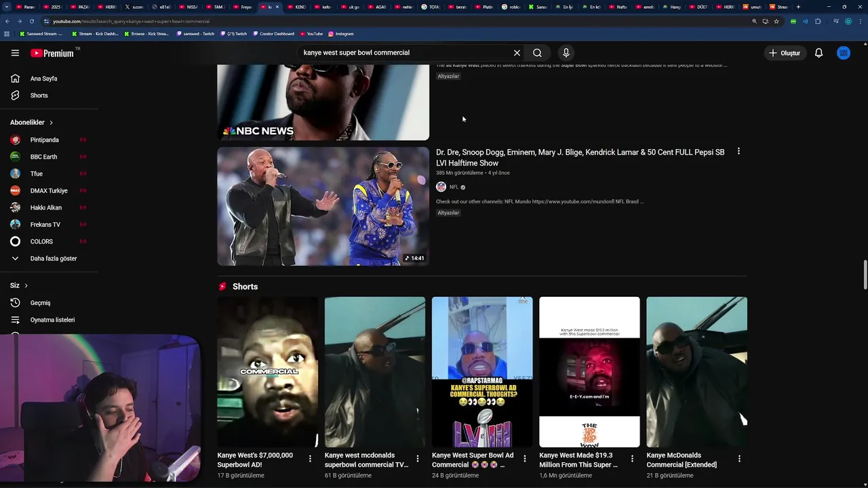Click the NFL channel name
The width and height of the screenshot is (868, 488).
click(454, 187)
